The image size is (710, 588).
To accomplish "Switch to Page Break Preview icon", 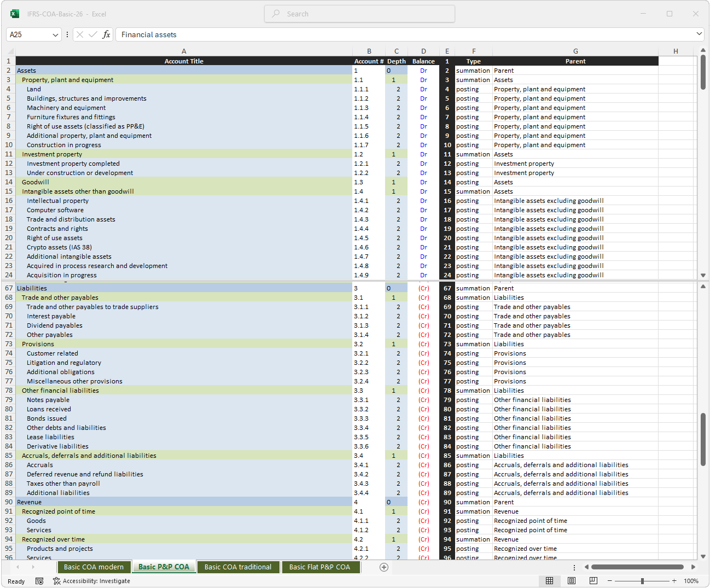I will (x=593, y=581).
